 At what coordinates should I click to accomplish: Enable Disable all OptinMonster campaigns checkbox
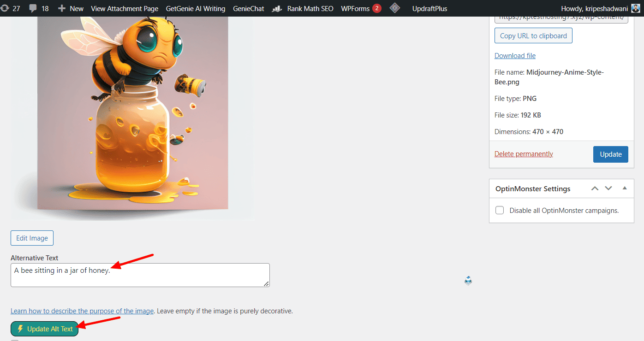[x=500, y=210]
